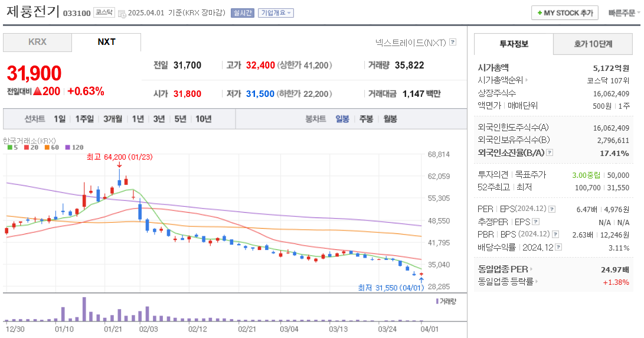Click the 실시간 real-time badge
Screen dimensions: 644x338
[x=243, y=13]
